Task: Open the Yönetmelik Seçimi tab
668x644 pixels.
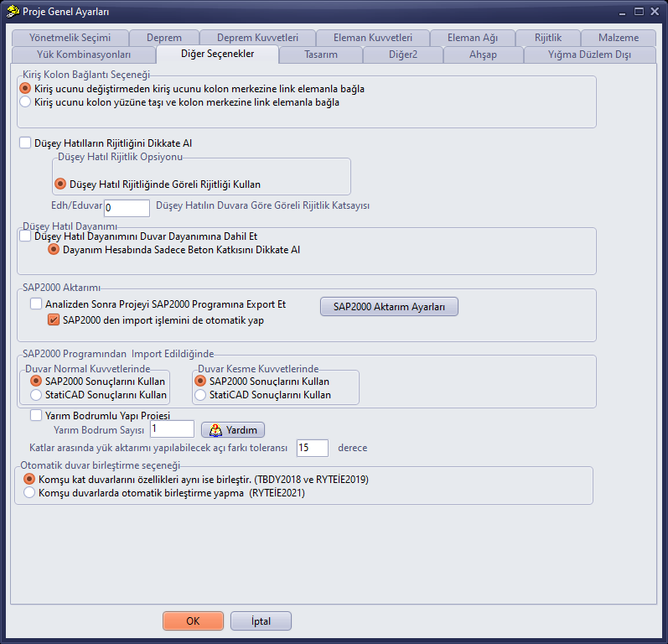Action: click(x=70, y=38)
